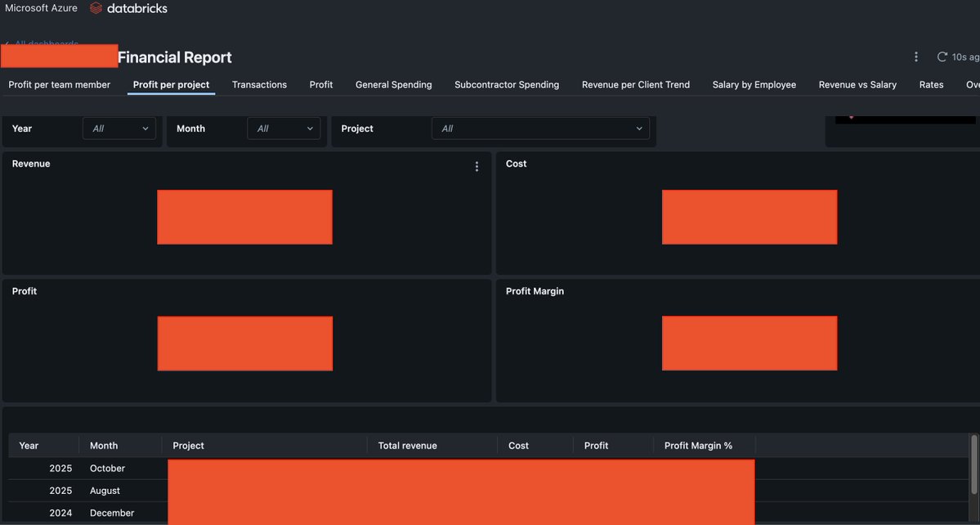
Task: Switch to the Rates tab
Action: (931, 84)
